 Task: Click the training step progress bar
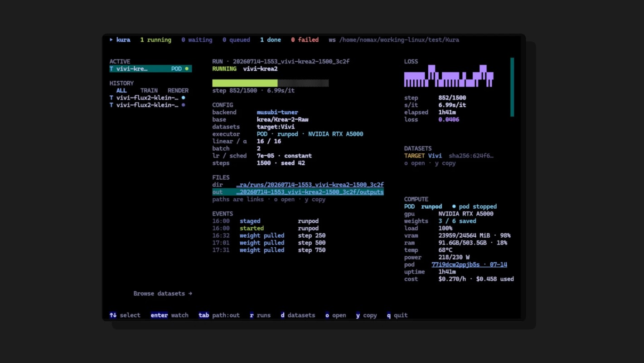click(271, 83)
